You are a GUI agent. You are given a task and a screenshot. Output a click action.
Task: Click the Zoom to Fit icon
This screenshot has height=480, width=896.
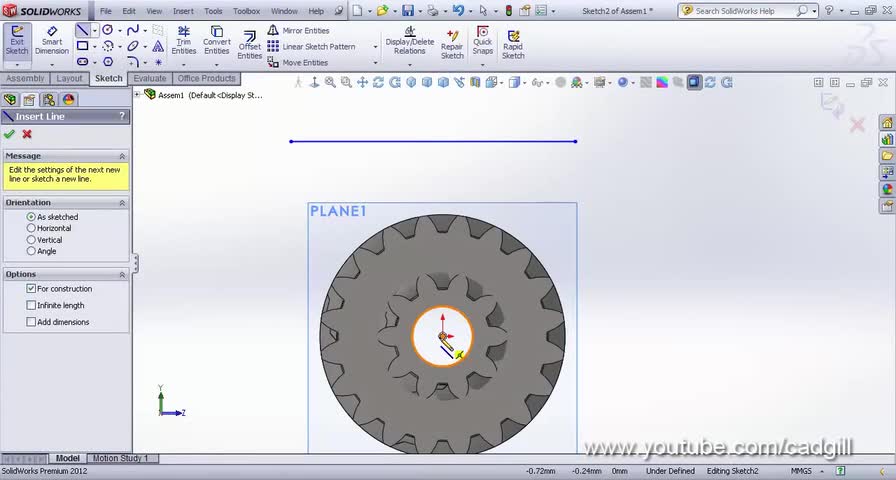click(x=330, y=82)
